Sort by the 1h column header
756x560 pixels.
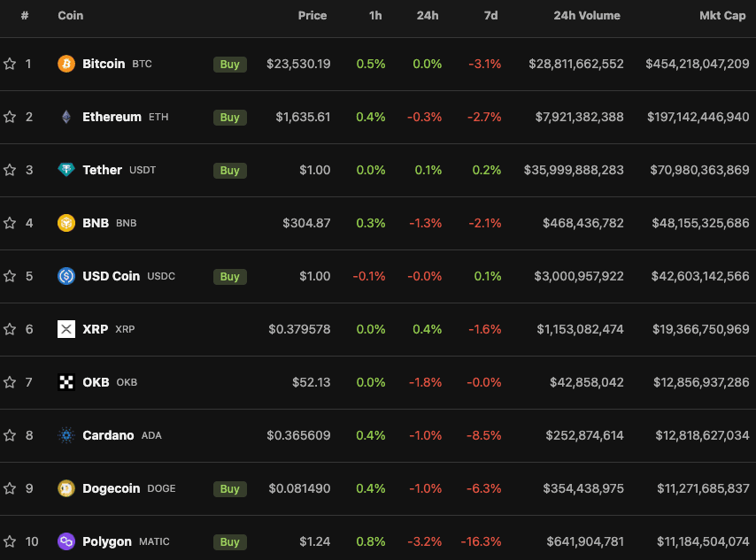[375, 15]
